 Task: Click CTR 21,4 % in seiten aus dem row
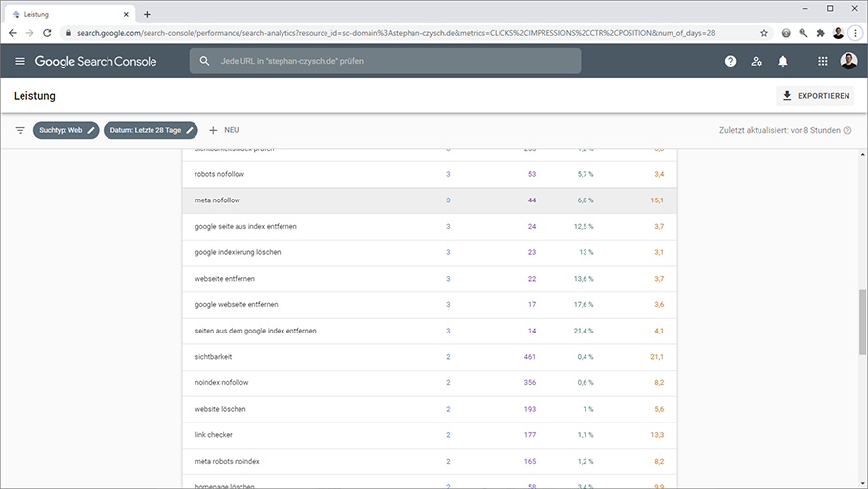tap(584, 331)
